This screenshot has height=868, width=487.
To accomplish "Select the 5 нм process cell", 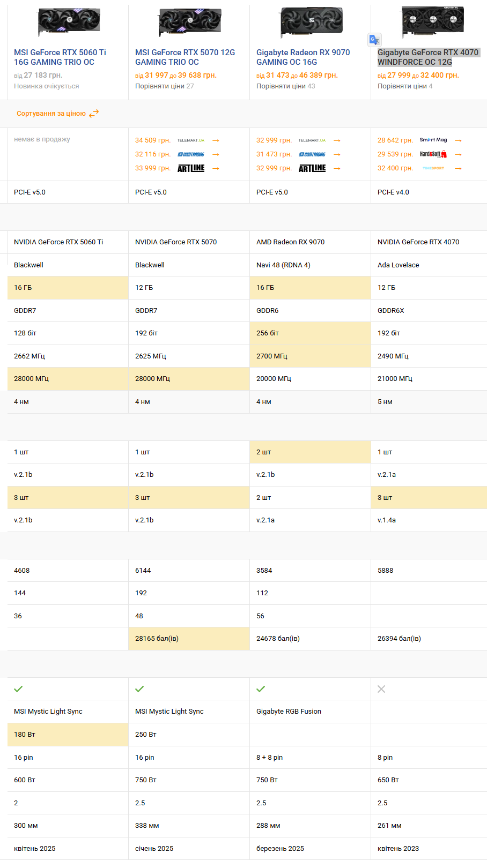I will (429, 402).
